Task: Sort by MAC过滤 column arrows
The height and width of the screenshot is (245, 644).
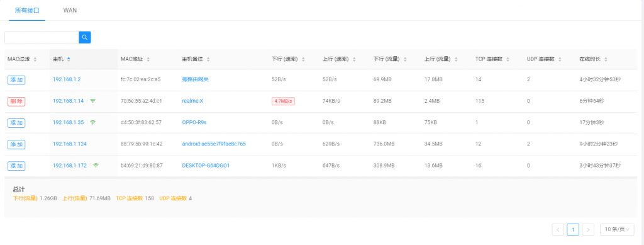Action: click(x=35, y=60)
